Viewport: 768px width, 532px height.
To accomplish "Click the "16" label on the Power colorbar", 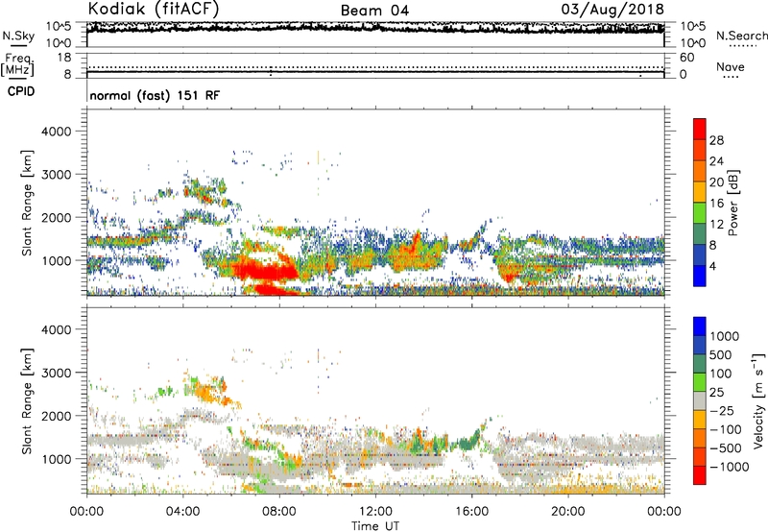I will (716, 204).
